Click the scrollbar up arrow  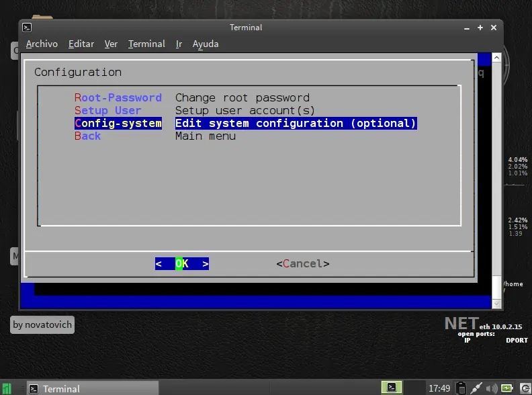[x=496, y=58]
